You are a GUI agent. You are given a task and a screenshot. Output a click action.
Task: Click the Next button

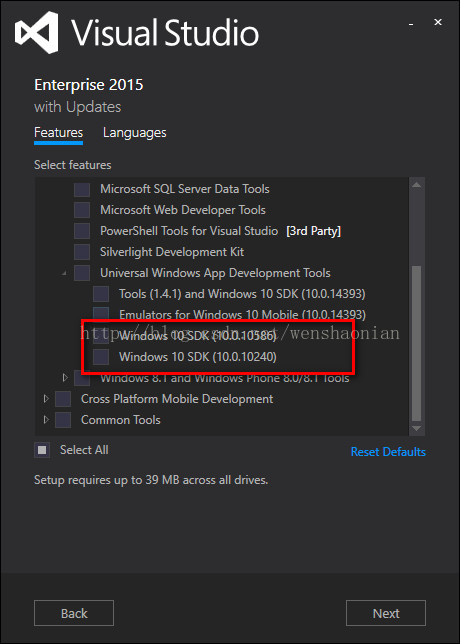tap(386, 613)
